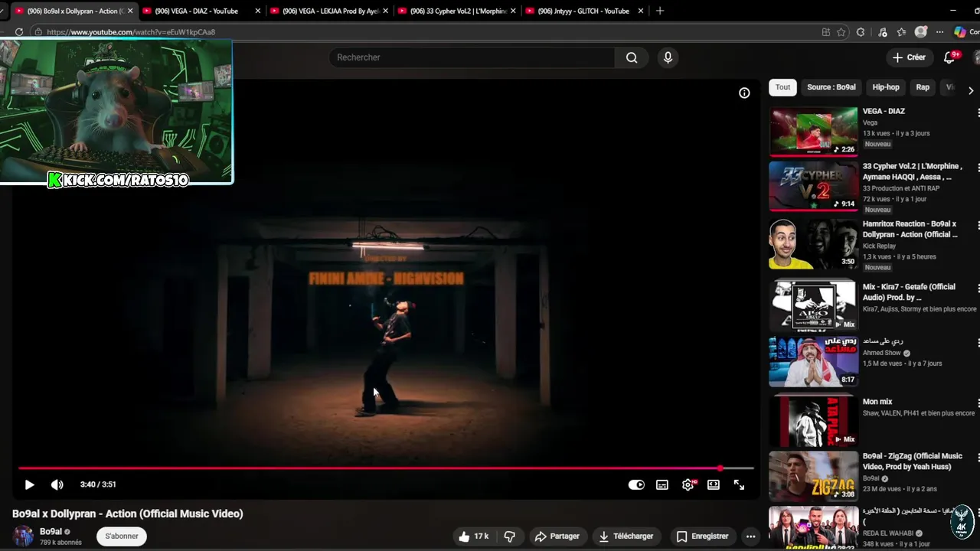Image resolution: width=980 pixels, height=551 pixels.
Task: Switch to 33 Cypher Vol.2 browser tab
Action: pyautogui.click(x=459, y=11)
